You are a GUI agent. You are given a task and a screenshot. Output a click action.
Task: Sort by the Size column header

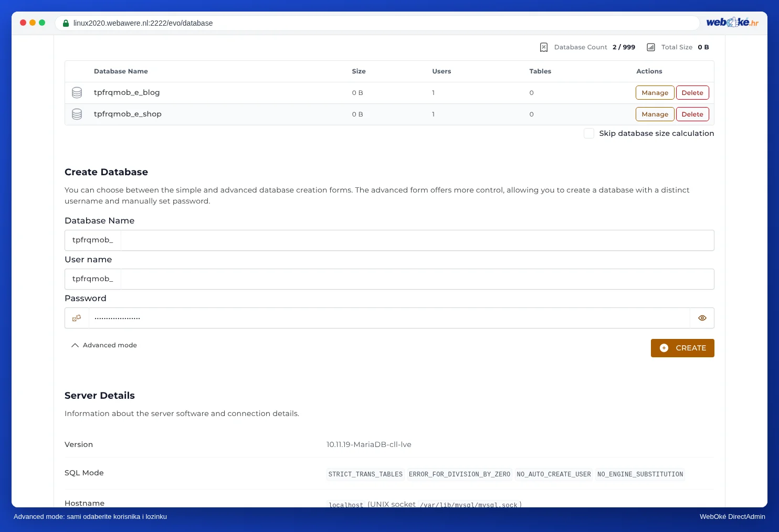359,71
